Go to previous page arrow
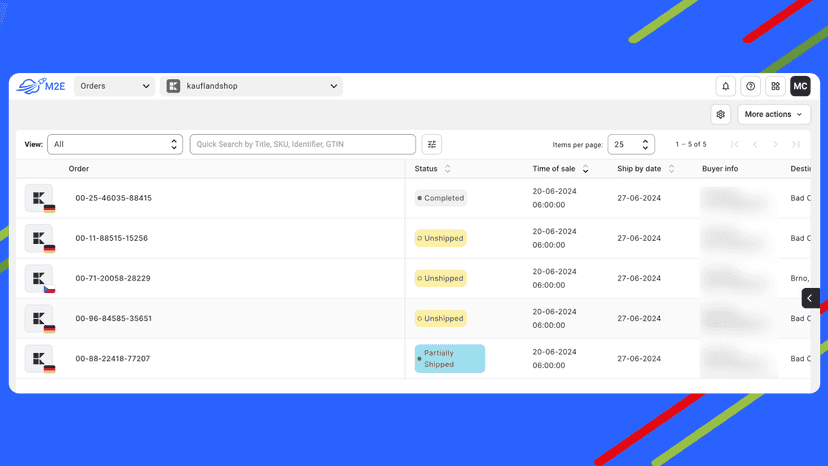This screenshot has width=828, height=466. (x=755, y=144)
